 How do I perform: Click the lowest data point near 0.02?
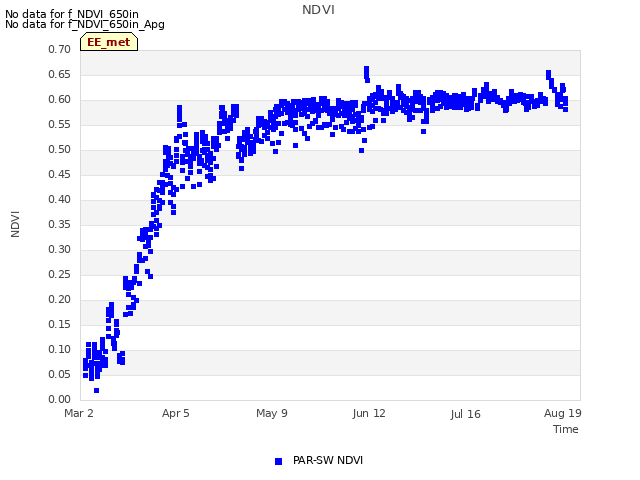[x=96, y=391]
